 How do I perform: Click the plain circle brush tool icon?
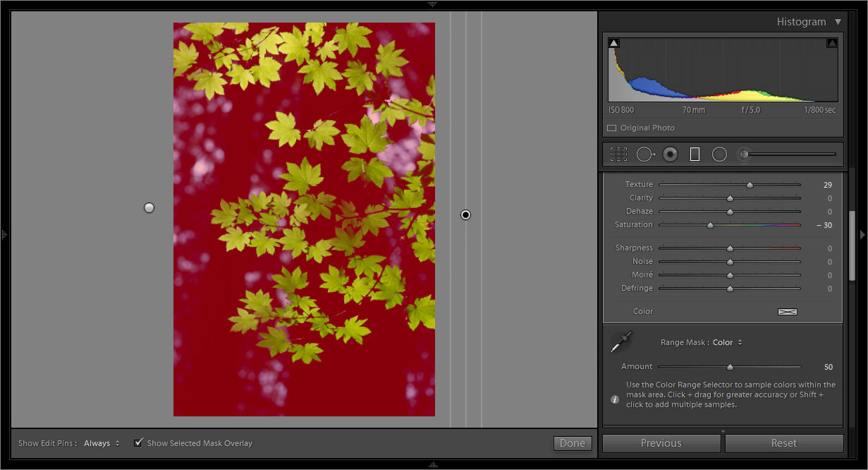point(719,154)
